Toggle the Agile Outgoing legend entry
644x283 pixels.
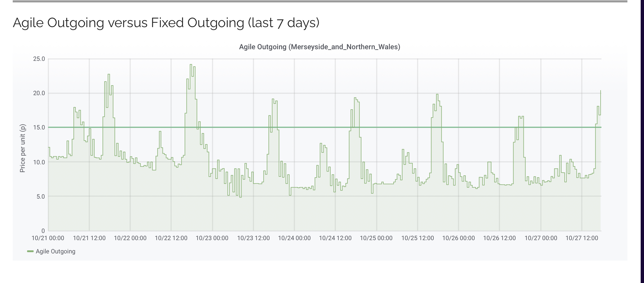pyautogui.click(x=55, y=251)
